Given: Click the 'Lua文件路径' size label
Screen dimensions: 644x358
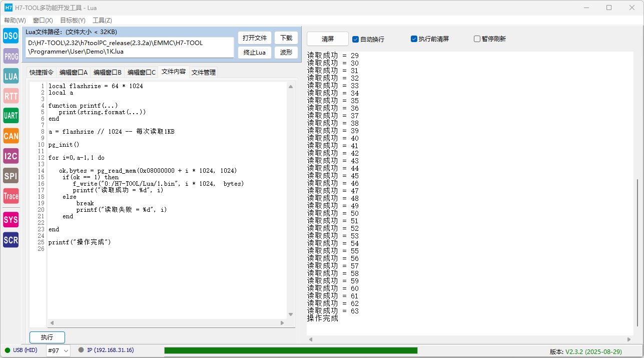Looking at the screenshot, I should coord(72,32).
